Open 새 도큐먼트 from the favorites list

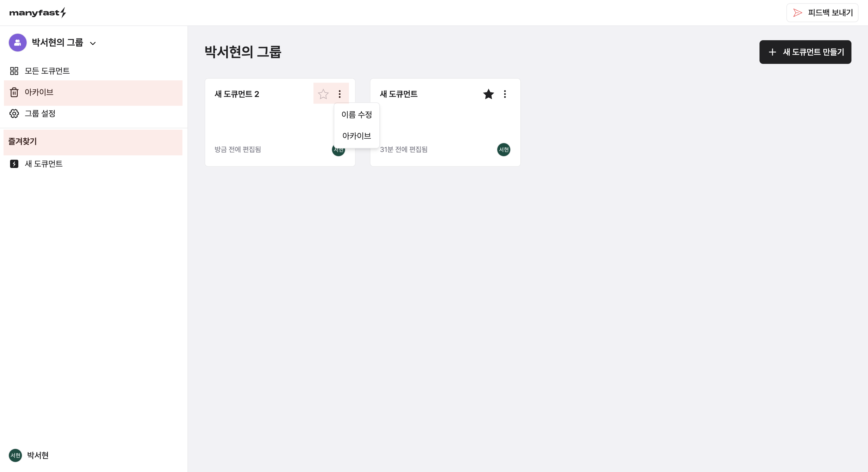[x=43, y=164]
